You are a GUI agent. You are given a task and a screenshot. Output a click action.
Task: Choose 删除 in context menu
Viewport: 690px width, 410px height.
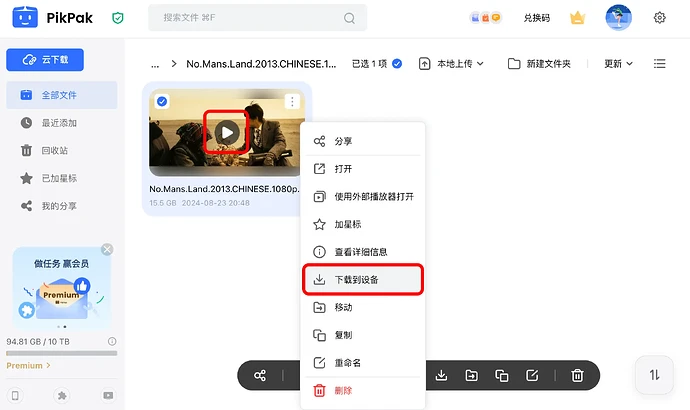[363, 391]
